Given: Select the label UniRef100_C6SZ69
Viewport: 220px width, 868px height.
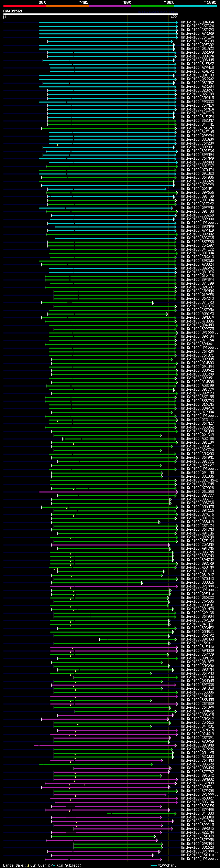Looking at the screenshot, I should pyautogui.click(x=197, y=215).
